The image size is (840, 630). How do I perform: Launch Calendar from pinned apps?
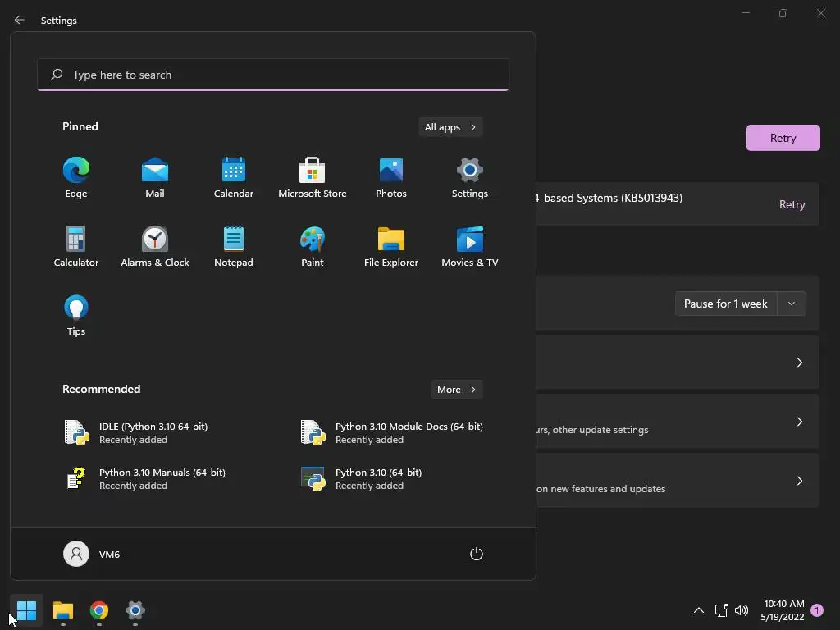coord(234,178)
